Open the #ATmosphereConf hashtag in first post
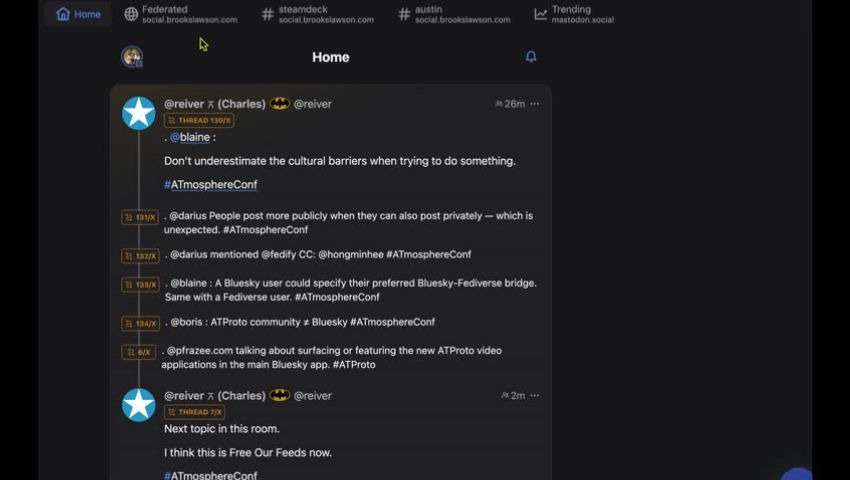Screen dimensions: 850x480 click(x=211, y=184)
